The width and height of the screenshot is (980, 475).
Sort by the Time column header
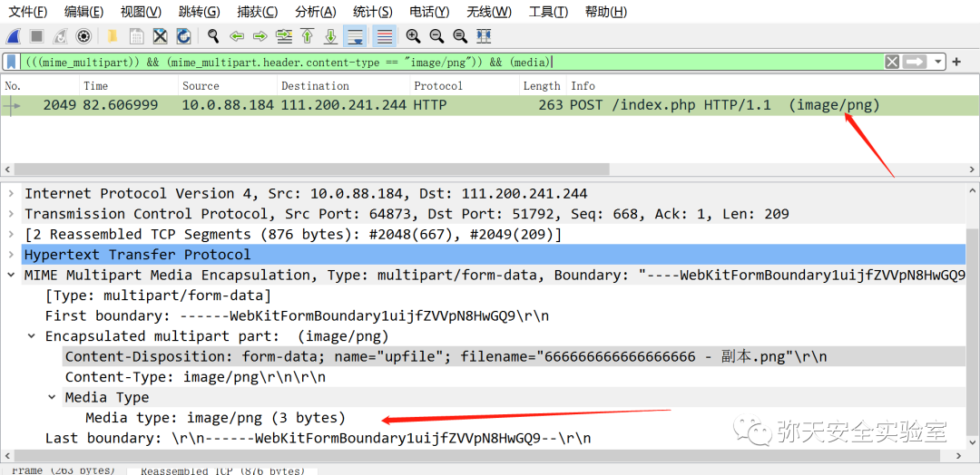[x=129, y=86]
